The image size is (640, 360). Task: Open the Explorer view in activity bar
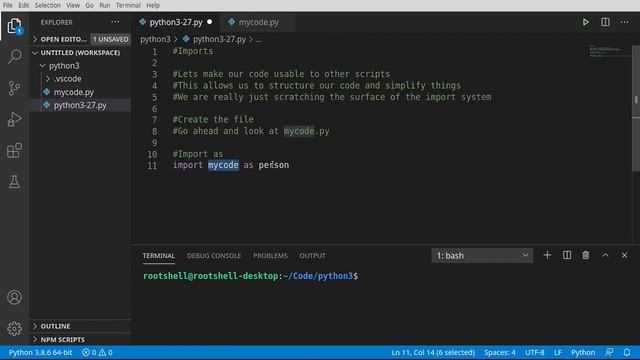[x=14, y=27]
